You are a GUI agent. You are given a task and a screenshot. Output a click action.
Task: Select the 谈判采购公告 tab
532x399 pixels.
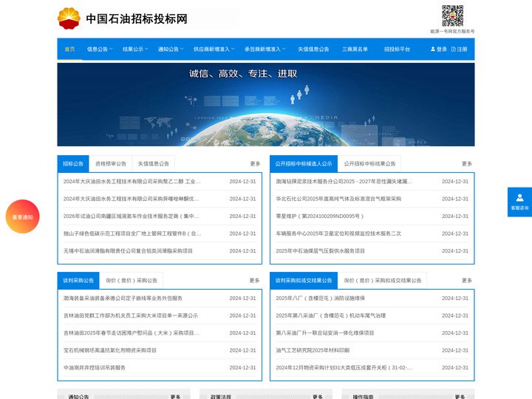[78, 281]
